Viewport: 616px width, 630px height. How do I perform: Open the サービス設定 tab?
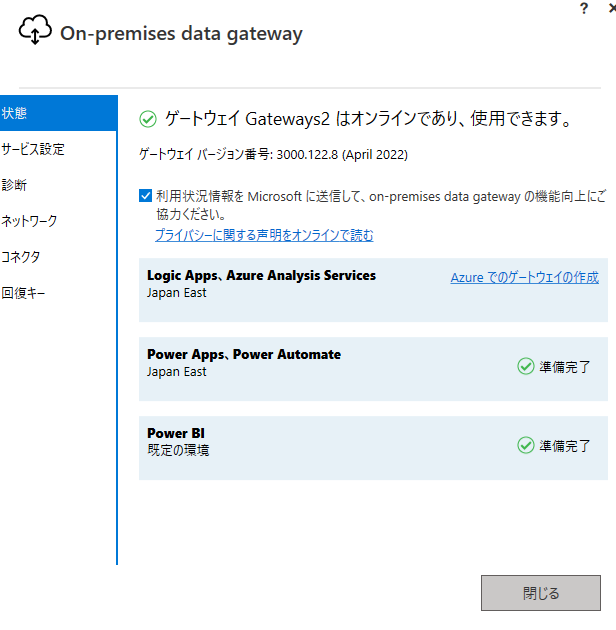[59, 149]
